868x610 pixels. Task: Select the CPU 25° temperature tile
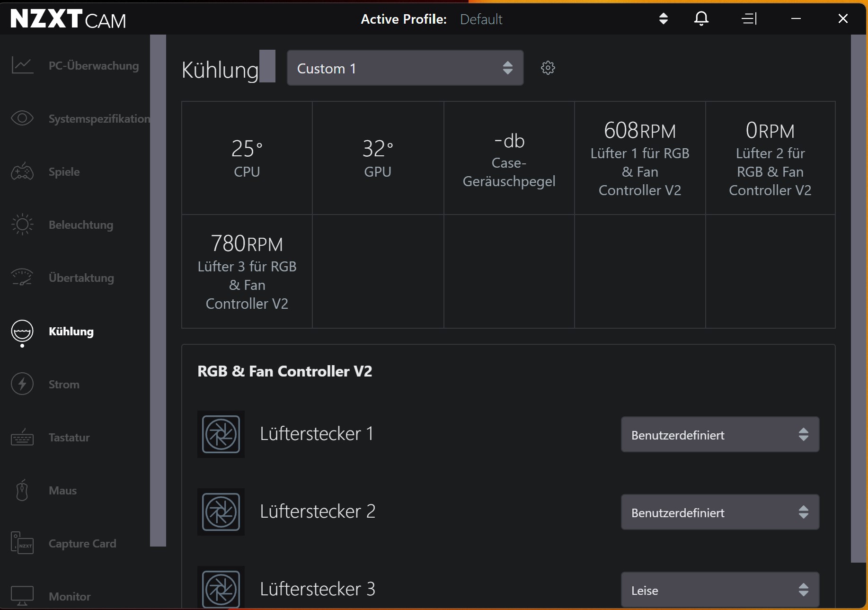point(247,158)
